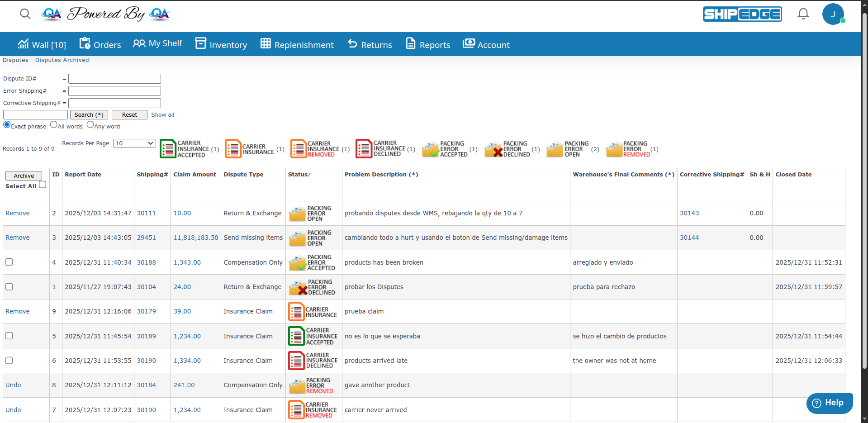Open the Inventory menu
Image resolution: width=868 pixels, height=423 pixels.
tap(221, 44)
